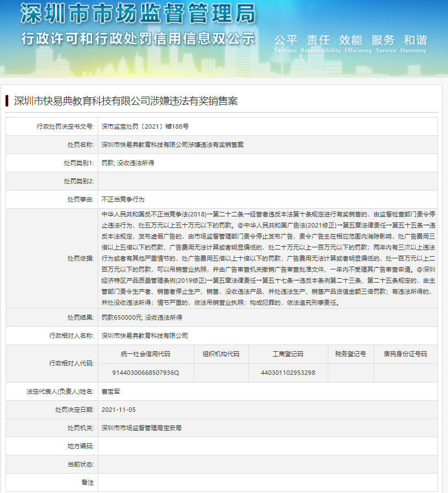
Task: Click the page heading 深圳市快易典教育科技有限公司涉嫌违法有奖销售案
Action: (x=126, y=101)
